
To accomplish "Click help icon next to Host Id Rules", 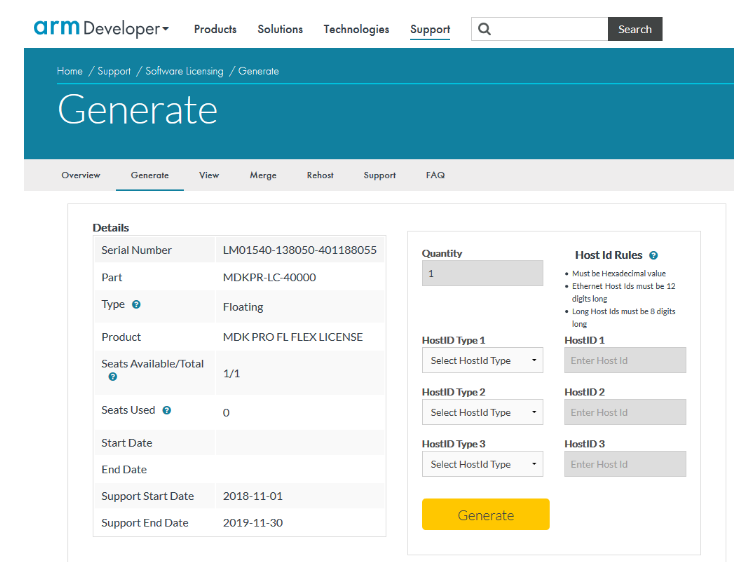I will [653, 255].
